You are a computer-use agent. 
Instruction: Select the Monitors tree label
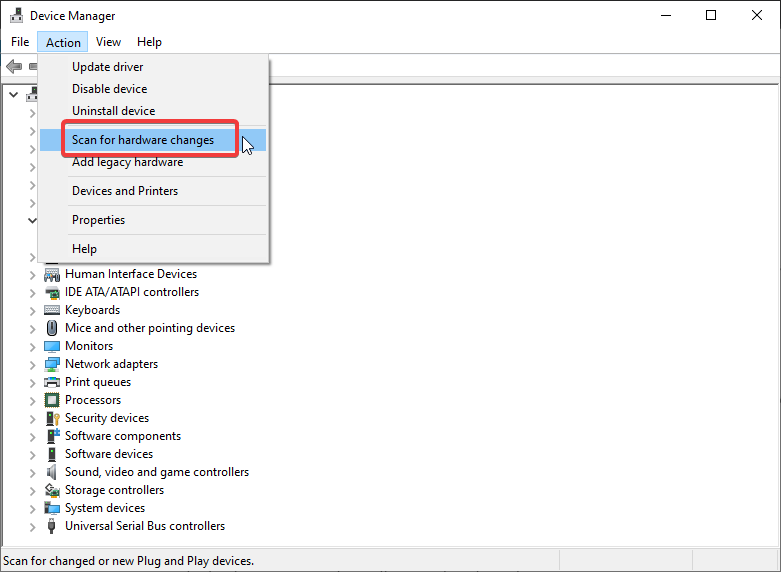[89, 346]
